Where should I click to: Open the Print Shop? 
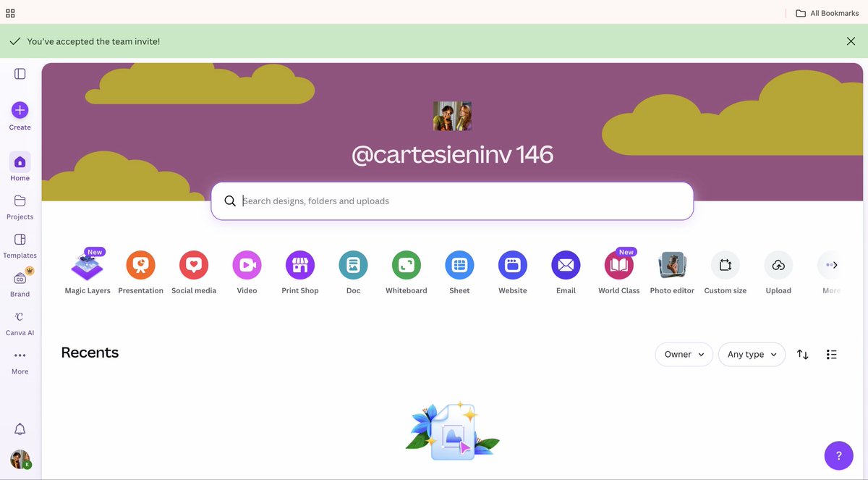pos(300,272)
